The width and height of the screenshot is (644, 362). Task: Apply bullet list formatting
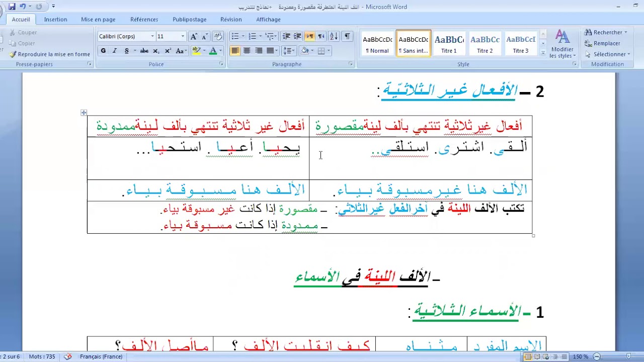coord(235,36)
